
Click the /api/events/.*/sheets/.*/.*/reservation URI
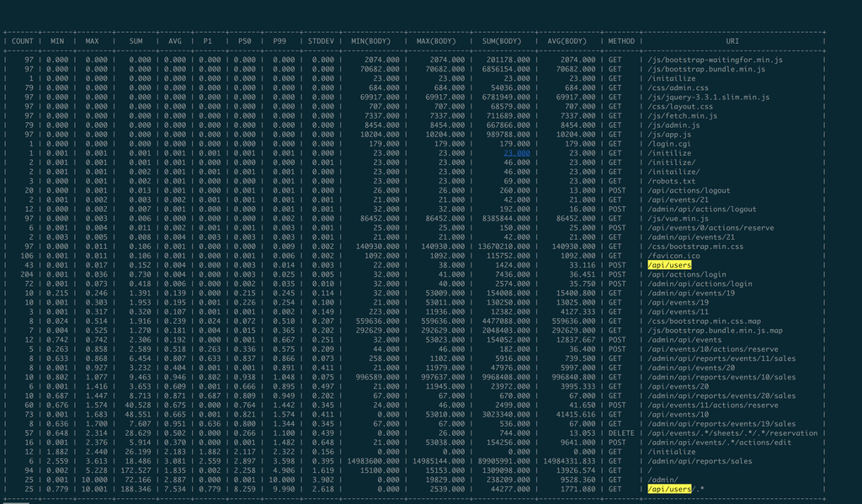click(732, 433)
